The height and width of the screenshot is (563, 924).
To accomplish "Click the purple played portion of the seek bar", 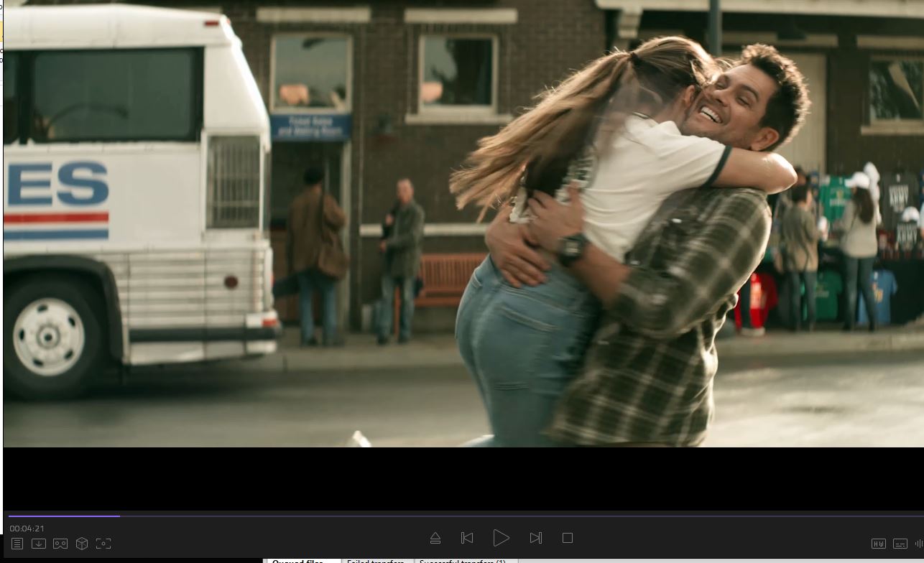I will pos(65,516).
